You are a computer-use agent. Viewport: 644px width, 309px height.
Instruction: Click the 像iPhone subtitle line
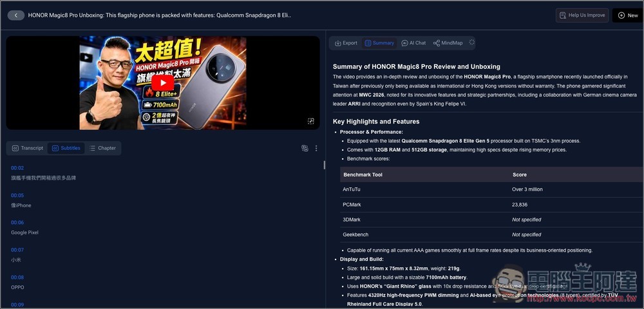tap(21, 205)
